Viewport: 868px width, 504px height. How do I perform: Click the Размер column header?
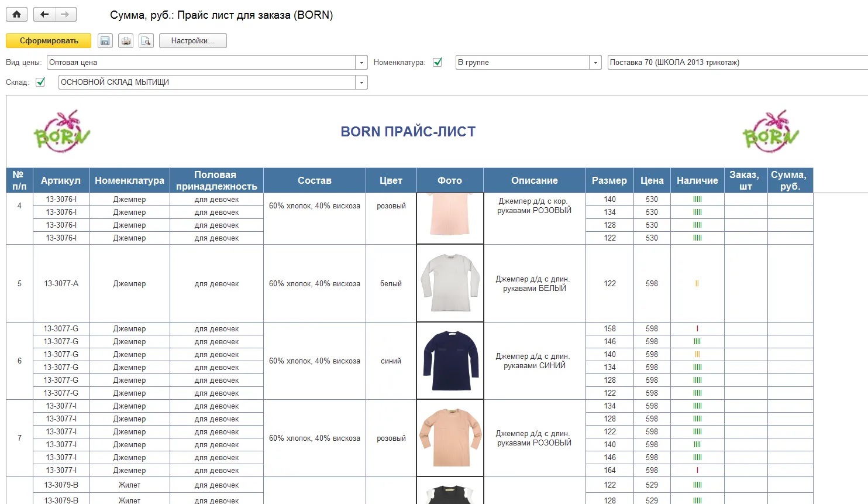[x=609, y=180]
